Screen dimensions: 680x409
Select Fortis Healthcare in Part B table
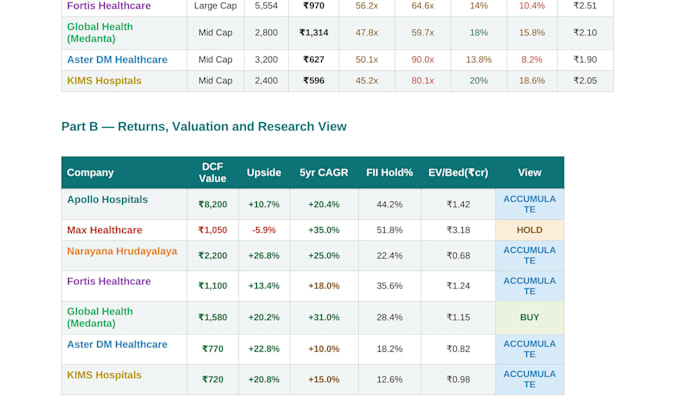click(109, 281)
